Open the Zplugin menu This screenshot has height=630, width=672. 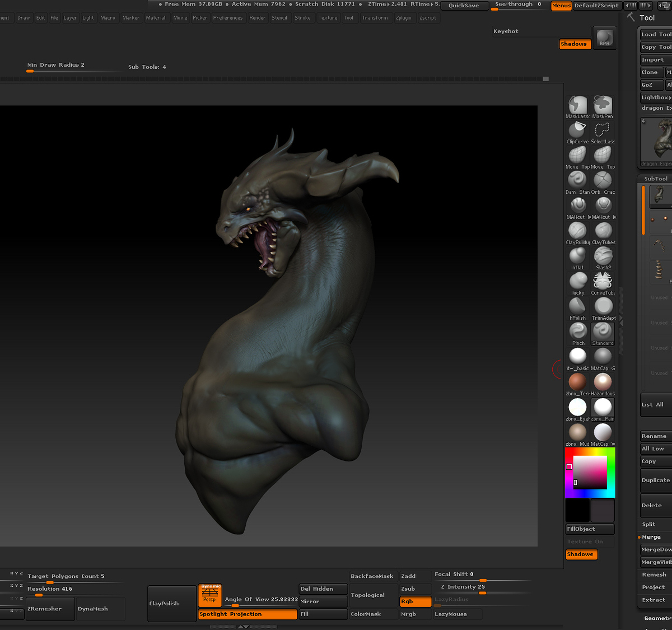[x=403, y=18]
